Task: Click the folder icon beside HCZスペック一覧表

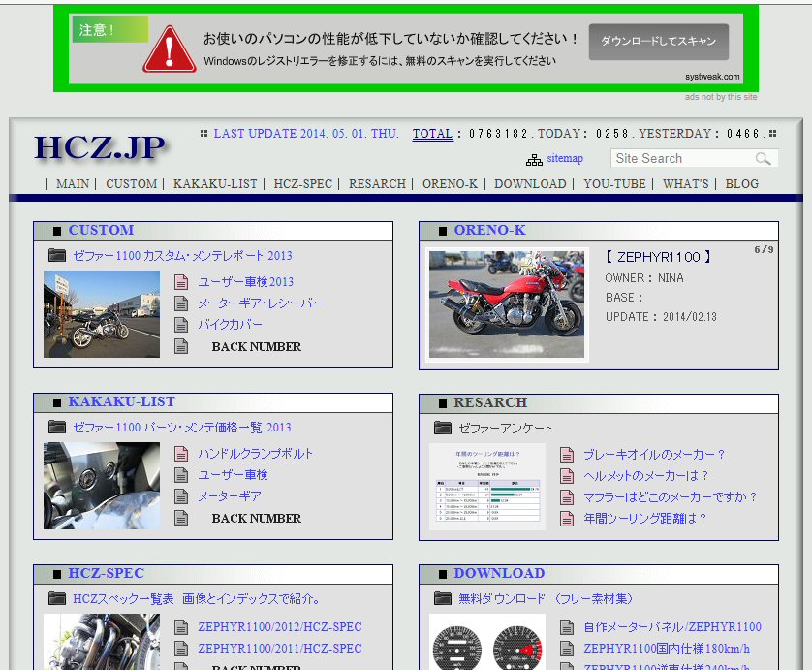Action: [x=57, y=598]
